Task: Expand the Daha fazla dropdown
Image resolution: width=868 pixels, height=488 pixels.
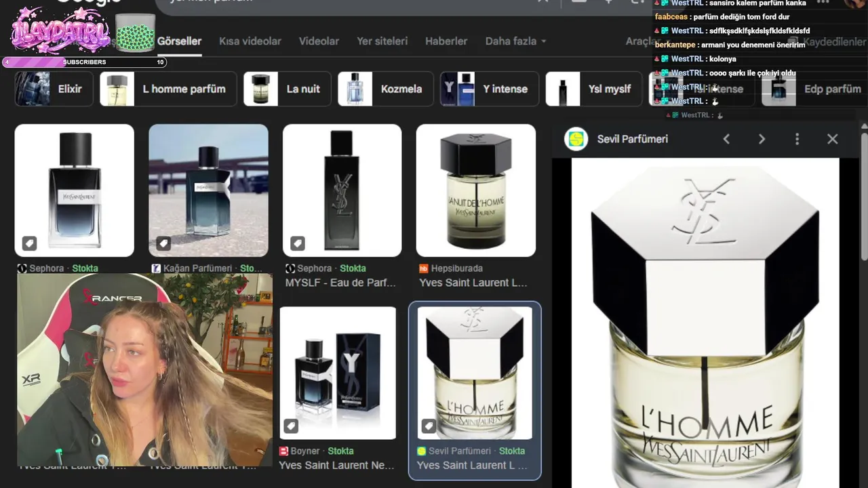Action: tap(515, 41)
